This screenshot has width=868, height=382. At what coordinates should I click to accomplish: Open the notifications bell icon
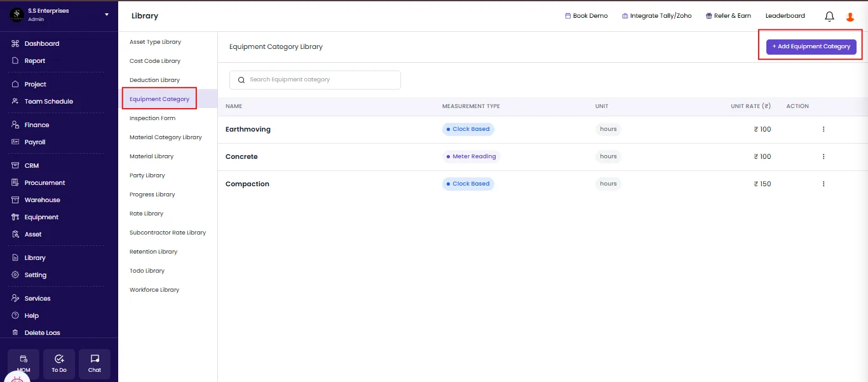[x=829, y=17]
